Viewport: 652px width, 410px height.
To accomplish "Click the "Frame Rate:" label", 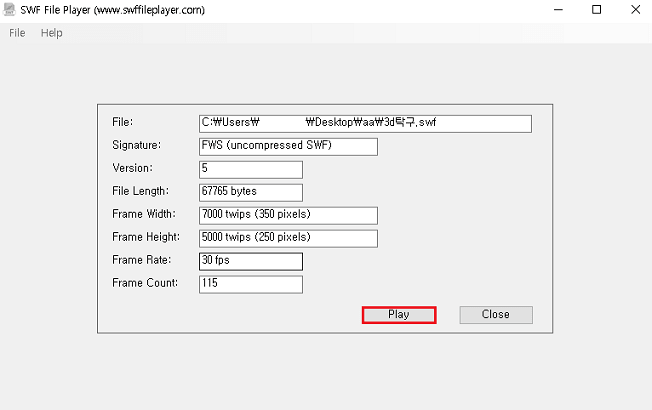I will (140, 260).
